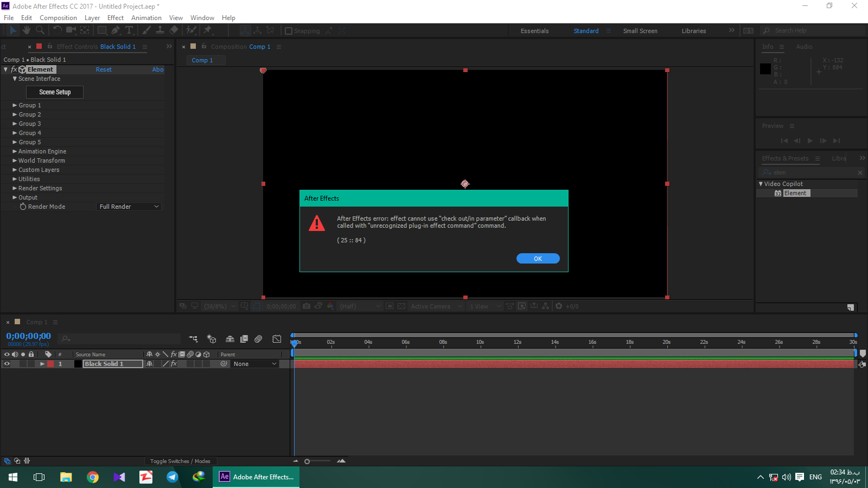Viewport: 868px width, 488px height.
Task: Toggle the quality switch on Black Solid 1
Action: coord(165,364)
